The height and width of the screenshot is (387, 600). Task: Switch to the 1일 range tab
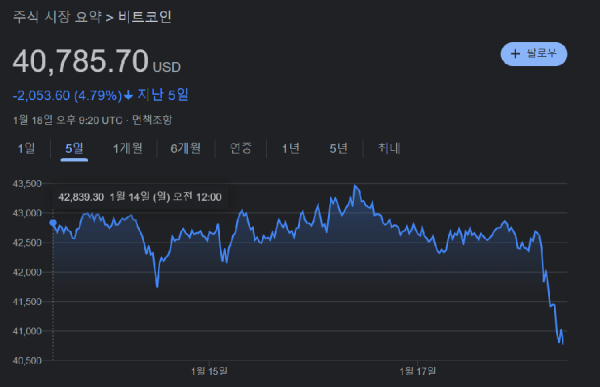tap(26, 148)
